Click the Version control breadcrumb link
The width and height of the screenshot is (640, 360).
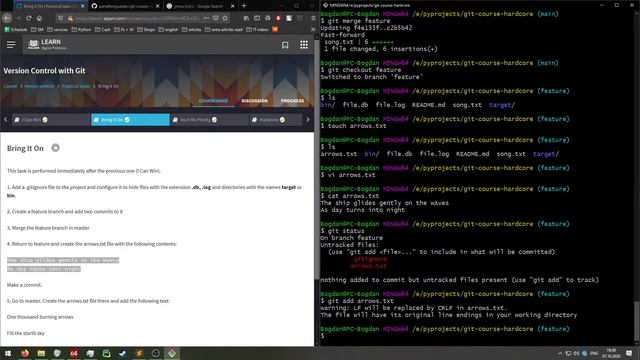coord(39,86)
